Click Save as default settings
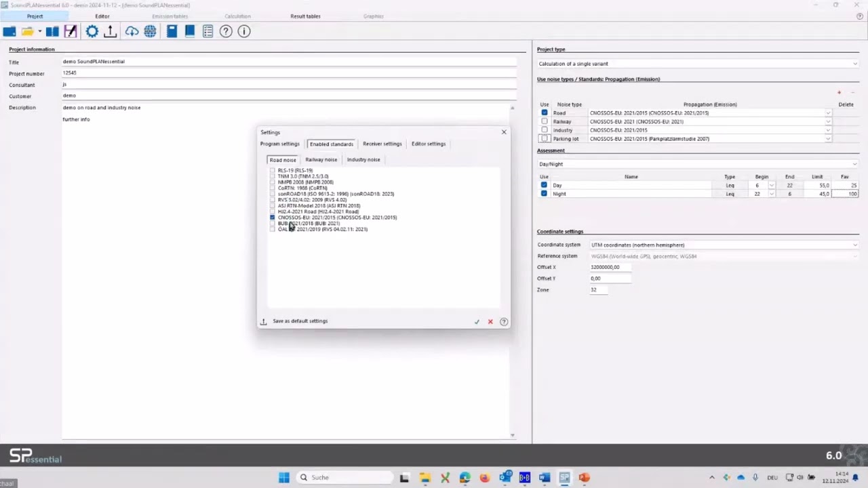Screen dimensions: 868x488 pyautogui.click(x=300, y=321)
